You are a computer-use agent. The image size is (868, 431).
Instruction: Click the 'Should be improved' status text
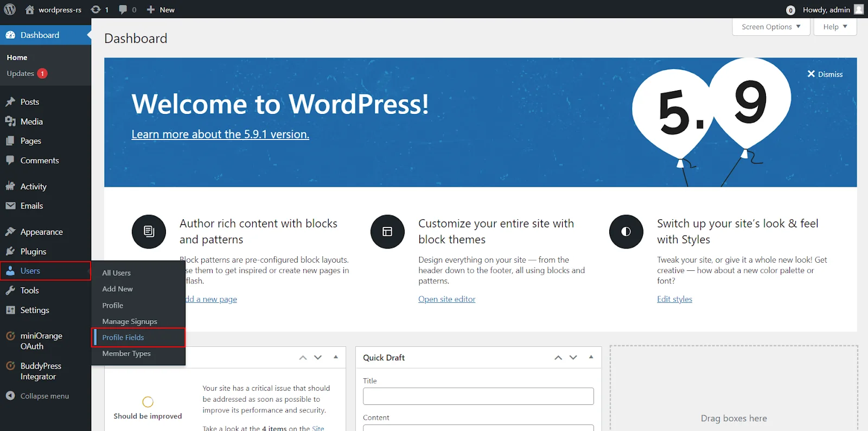coord(148,416)
